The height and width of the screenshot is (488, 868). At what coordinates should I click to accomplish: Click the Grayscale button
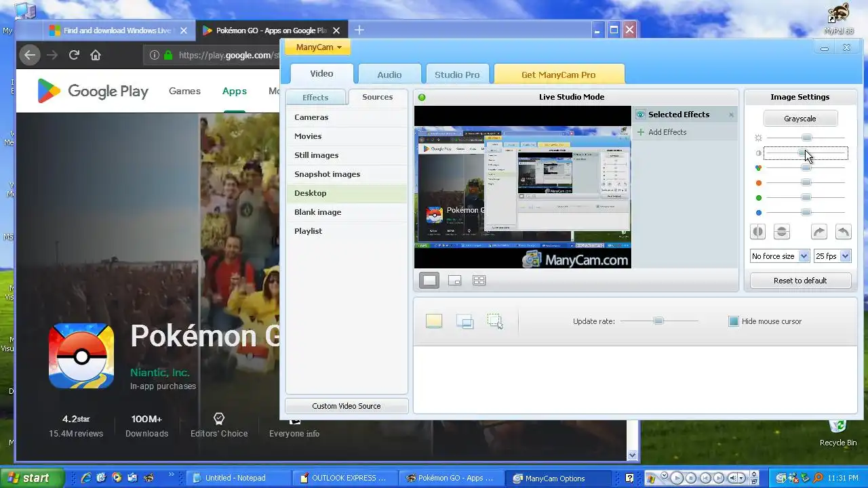click(800, 119)
